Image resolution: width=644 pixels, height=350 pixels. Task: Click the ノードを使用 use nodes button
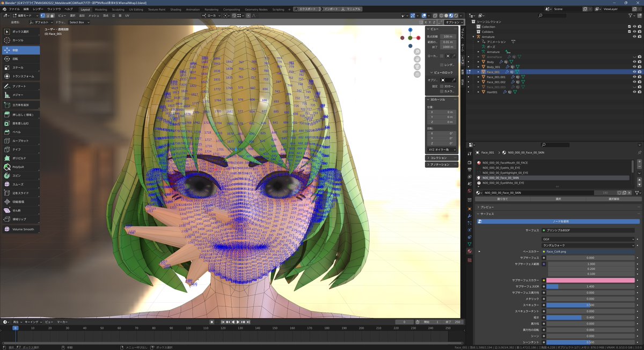[x=559, y=221]
